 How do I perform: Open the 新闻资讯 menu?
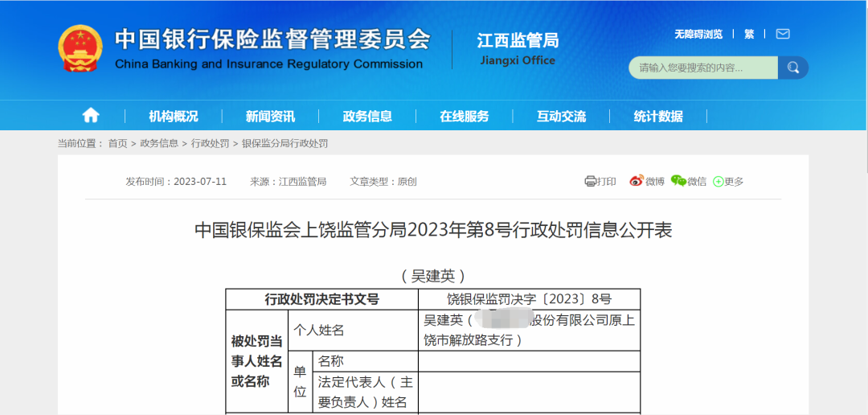tap(270, 116)
